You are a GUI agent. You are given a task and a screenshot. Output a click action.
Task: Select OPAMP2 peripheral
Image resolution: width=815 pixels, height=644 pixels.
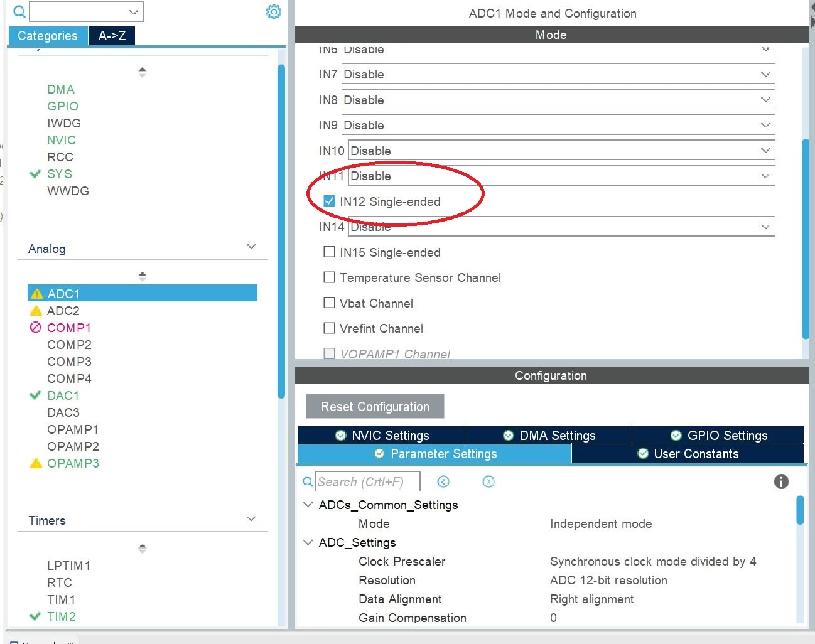click(x=73, y=446)
